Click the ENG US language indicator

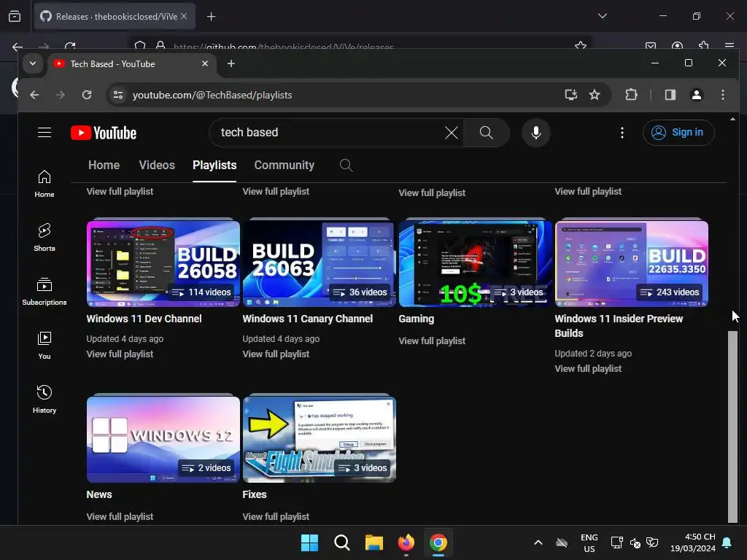(x=589, y=542)
